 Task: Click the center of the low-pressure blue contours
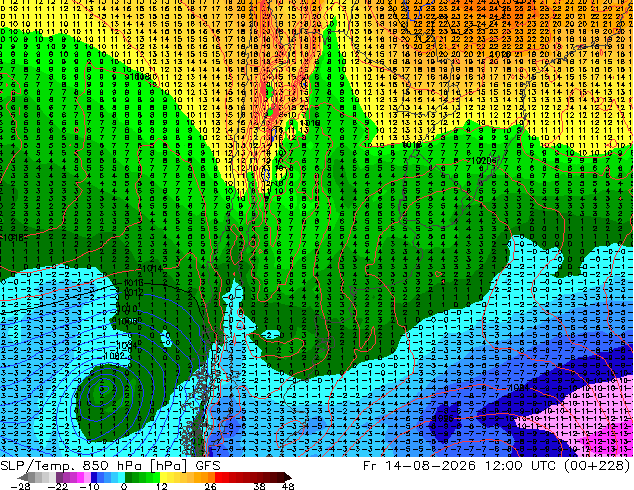(x=102, y=390)
